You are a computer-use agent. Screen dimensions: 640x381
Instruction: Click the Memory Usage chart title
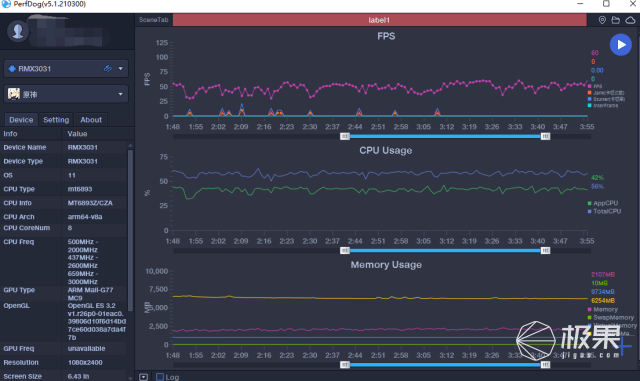click(x=386, y=265)
